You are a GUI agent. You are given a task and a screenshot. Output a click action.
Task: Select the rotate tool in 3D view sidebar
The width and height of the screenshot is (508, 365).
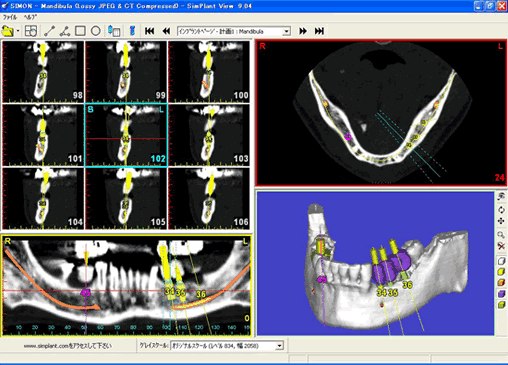(x=501, y=210)
